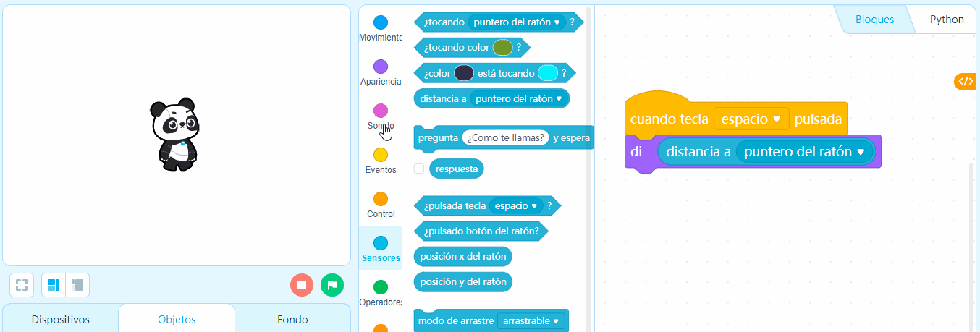Switch to small stage layout
This screenshot has width=980, height=332.
[77, 285]
